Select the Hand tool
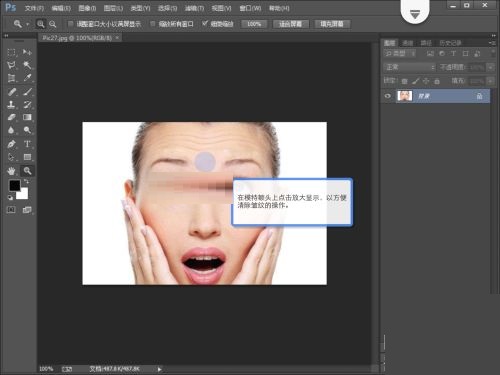Viewport: 500px width, 375px height. tap(11, 171)
